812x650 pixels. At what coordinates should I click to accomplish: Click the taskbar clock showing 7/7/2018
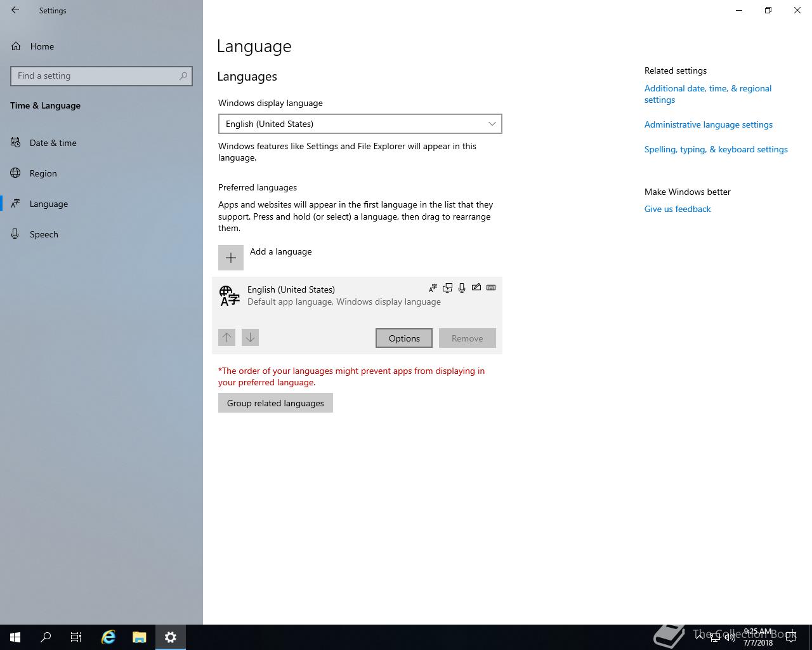(758, 637)
